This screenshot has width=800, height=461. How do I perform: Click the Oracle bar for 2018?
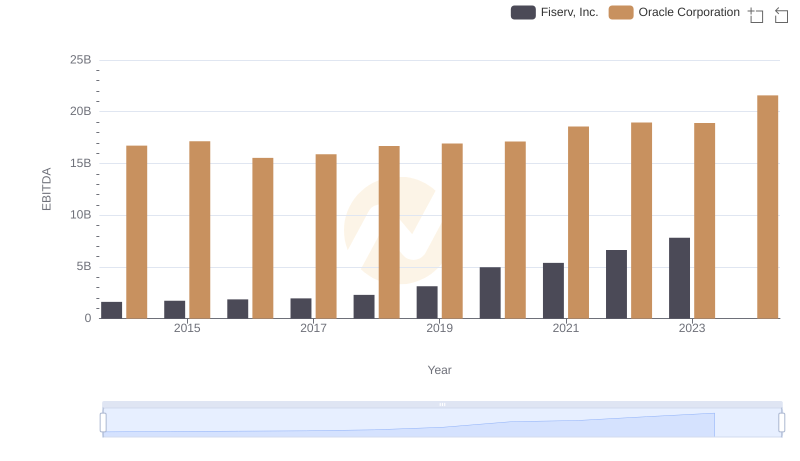point(389,233)
